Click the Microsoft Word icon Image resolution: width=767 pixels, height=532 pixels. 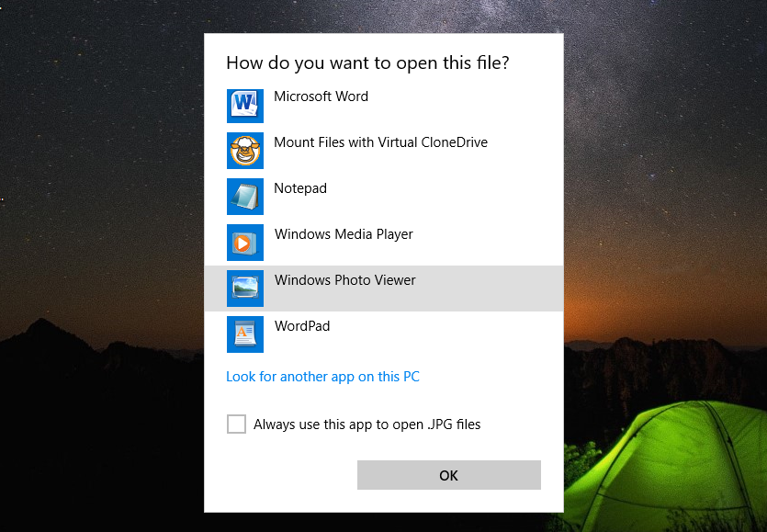[244, 105]
